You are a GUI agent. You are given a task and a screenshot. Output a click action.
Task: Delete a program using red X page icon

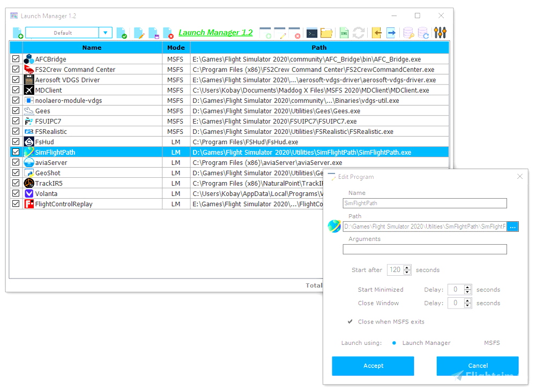pyautogui.click(x=167, y=33)
